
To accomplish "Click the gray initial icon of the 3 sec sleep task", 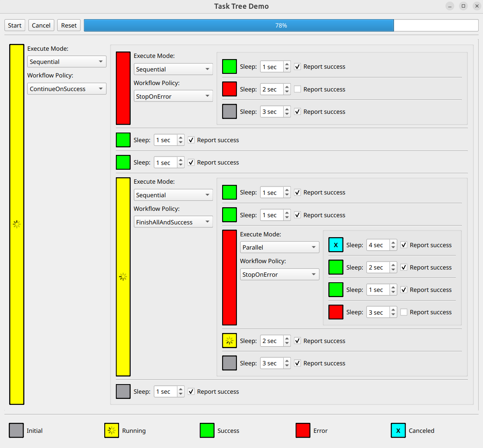I will (229, 111).
